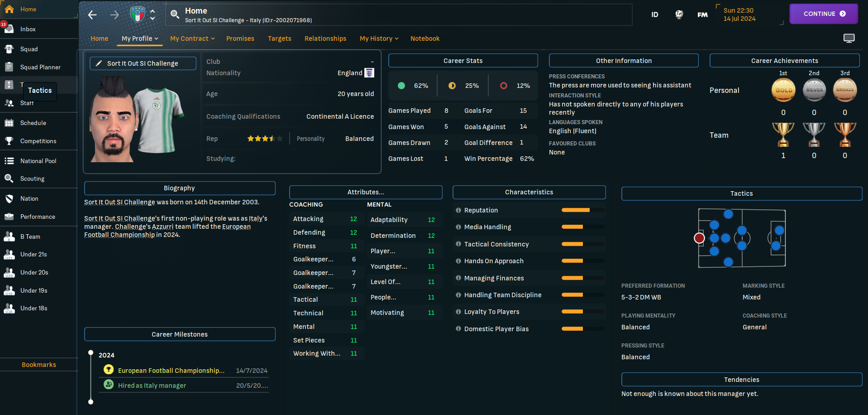Click the team switcher up/down arrows

coord(153,14)
